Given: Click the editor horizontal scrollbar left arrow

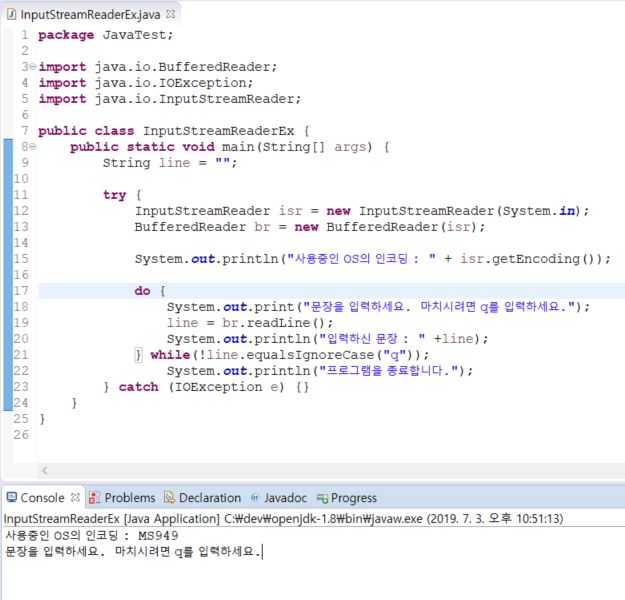Looking at the screenshot, I should click(x=45, y=470).
